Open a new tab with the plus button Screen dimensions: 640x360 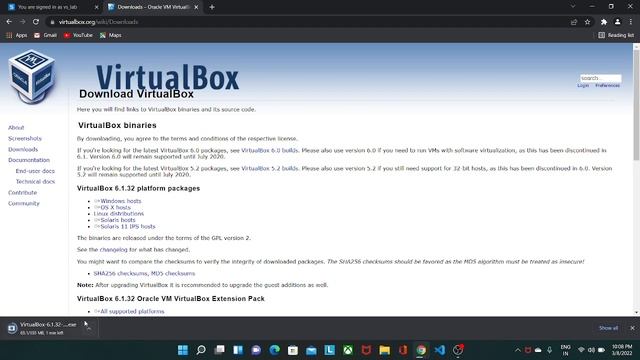pos(212,7)
